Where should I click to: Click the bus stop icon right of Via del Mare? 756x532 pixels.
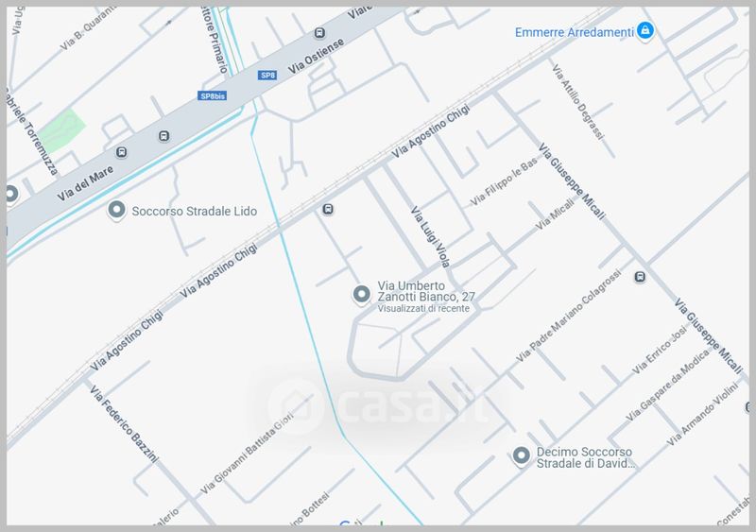(163, 136)
